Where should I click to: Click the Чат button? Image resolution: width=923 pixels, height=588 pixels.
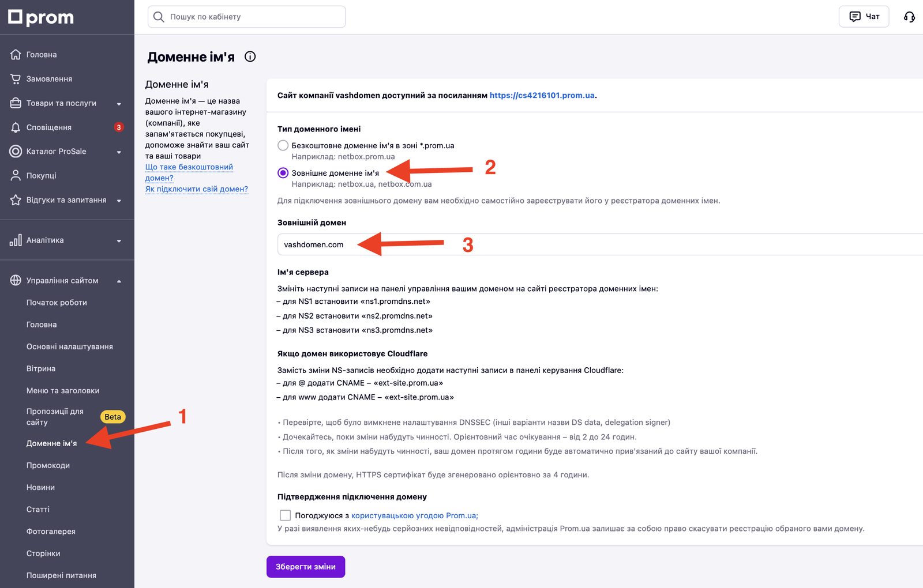point(864,17)
